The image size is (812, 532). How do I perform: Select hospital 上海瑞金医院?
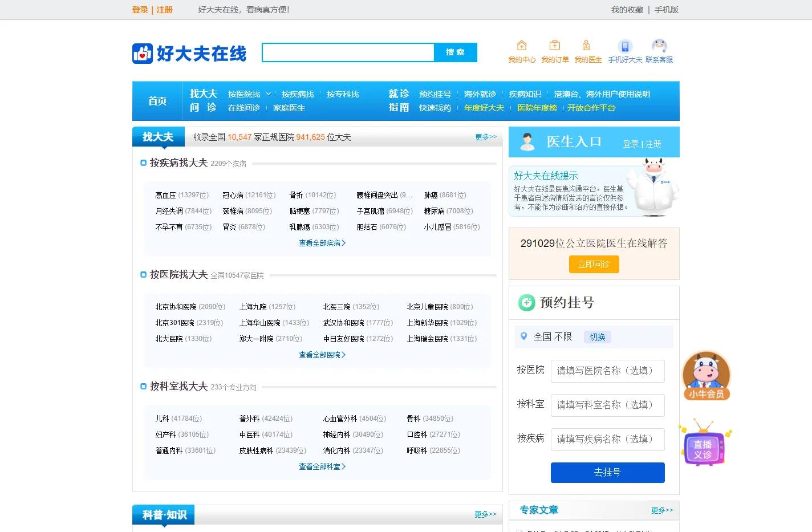coord(427,339)
